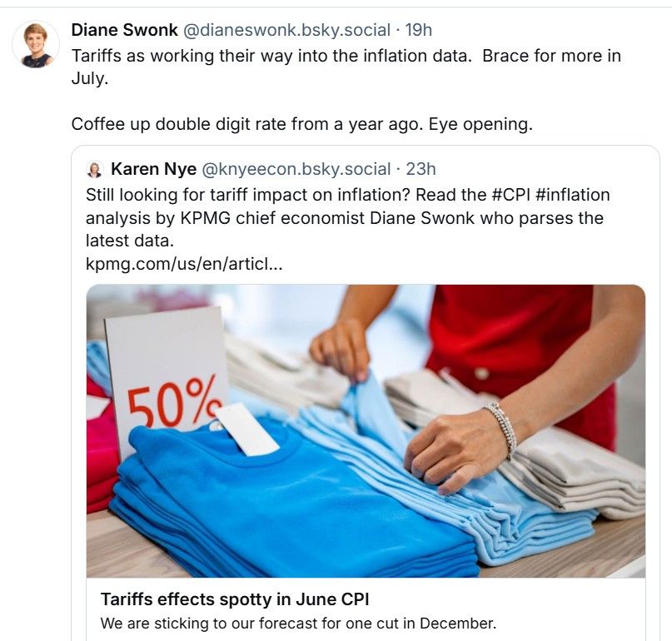Open the #inflation hashtag
The width and height of the screenshot is (672, 641).
573,195
